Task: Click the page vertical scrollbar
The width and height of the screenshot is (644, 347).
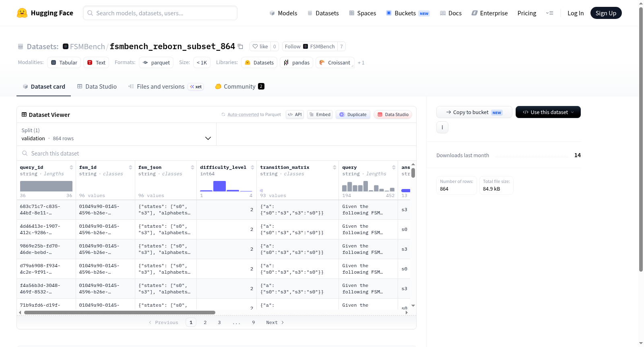Action: coord(641,139)
